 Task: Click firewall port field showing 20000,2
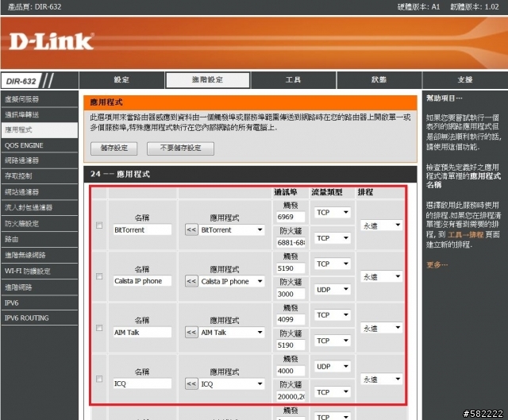tap(291, 396)
